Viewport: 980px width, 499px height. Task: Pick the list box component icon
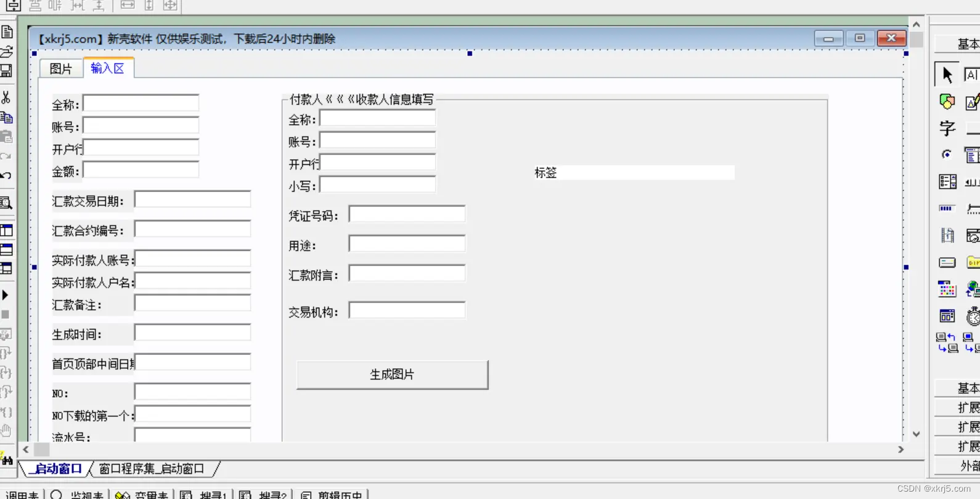pyautogui.click(x=947, y=181)
